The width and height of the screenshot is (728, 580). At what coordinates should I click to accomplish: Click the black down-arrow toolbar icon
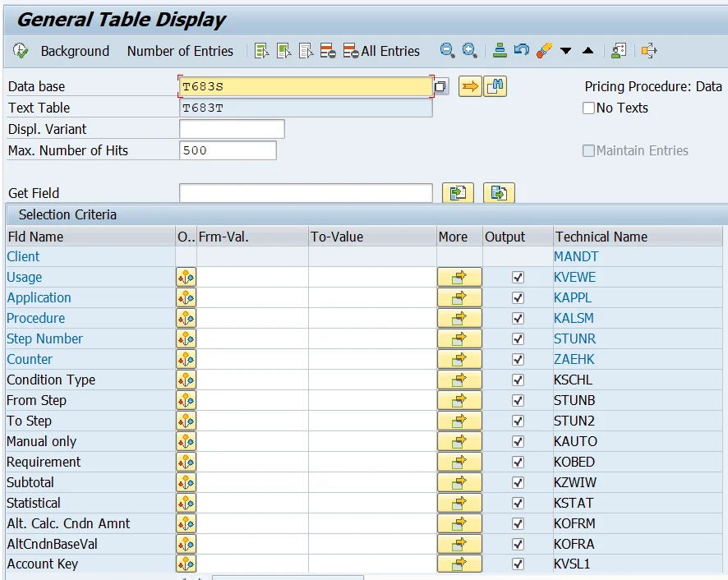[x=565, y=51]
